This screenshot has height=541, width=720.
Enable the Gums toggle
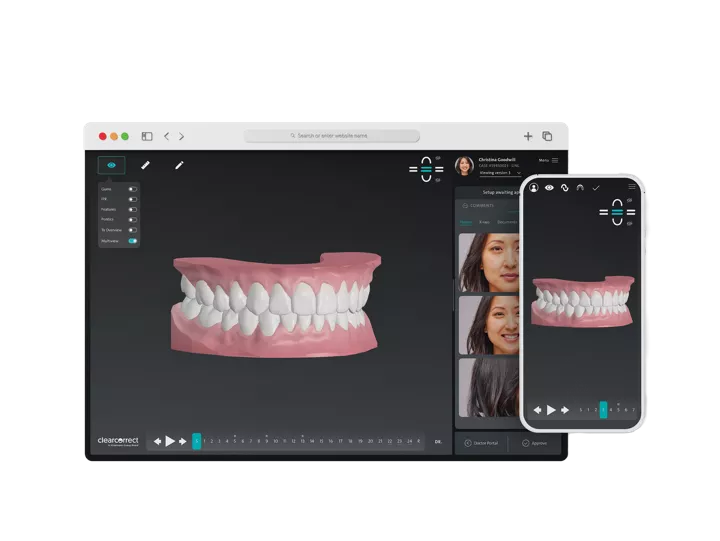tap(132, 189)
